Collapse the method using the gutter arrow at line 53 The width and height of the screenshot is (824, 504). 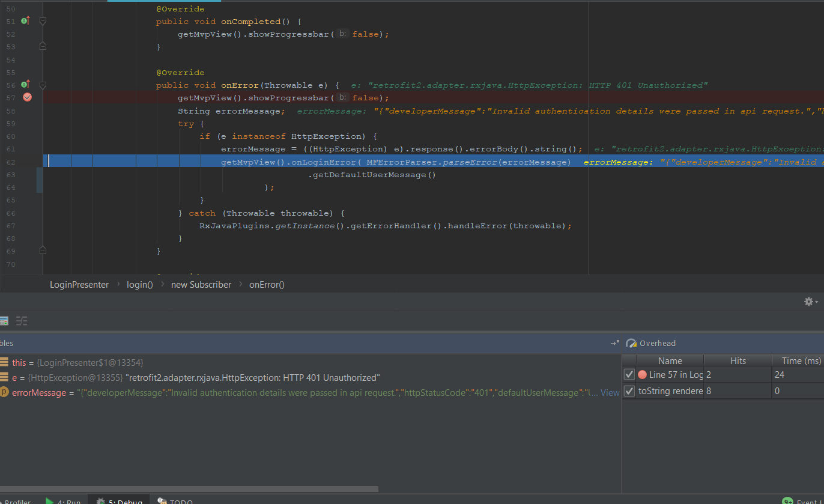(42, 46)
